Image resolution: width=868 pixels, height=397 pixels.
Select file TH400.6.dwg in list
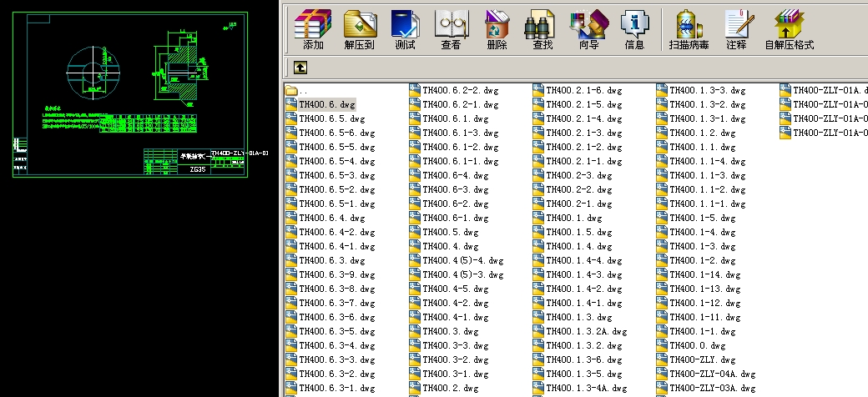(x=326, y=105)
